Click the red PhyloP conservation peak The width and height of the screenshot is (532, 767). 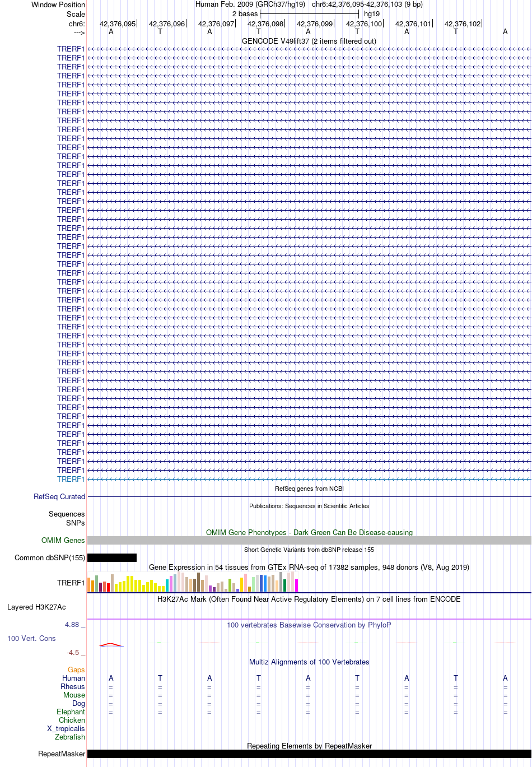pos(111,644)
